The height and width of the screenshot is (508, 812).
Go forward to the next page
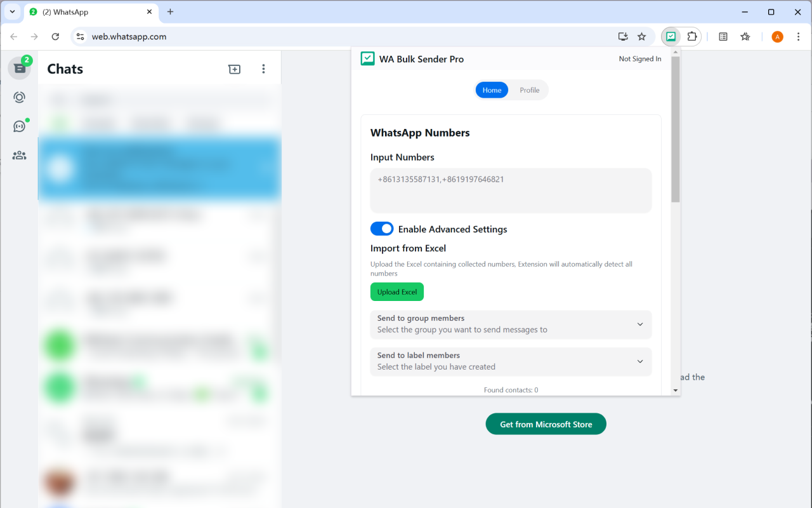tap(34, 37)
